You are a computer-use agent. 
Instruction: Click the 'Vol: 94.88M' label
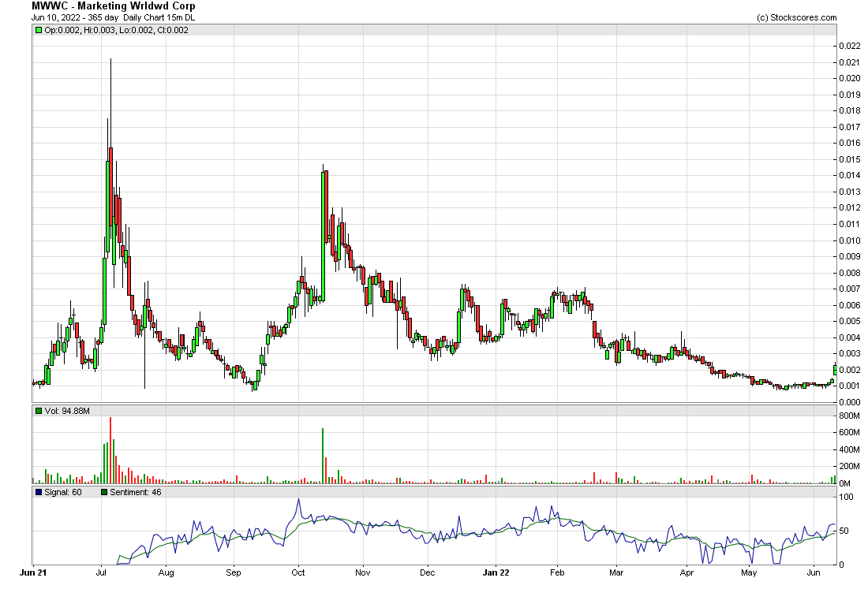(x=67, y=411)
